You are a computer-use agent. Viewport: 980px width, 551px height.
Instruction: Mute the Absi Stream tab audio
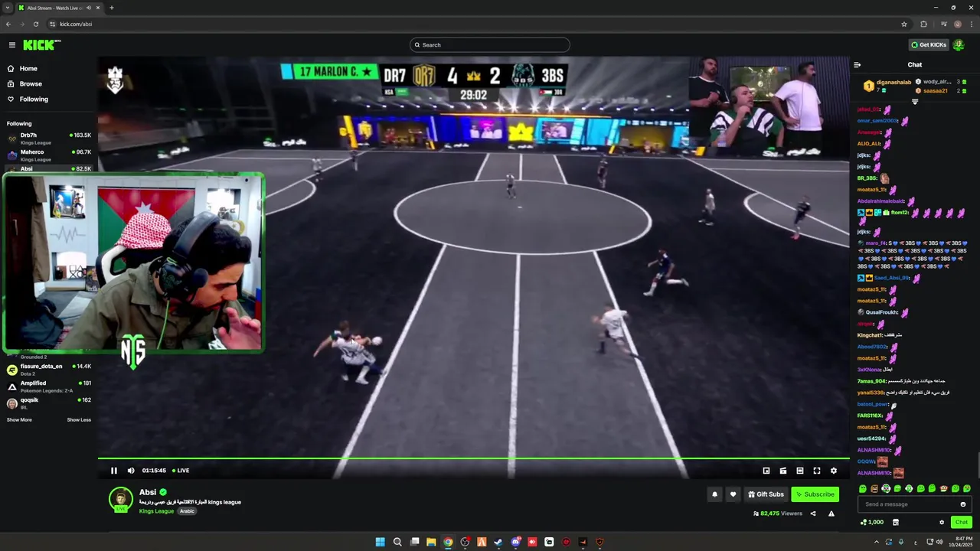coord(89,8)
